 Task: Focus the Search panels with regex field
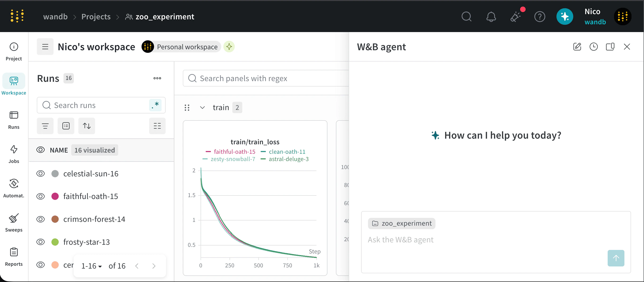point(266,78)
